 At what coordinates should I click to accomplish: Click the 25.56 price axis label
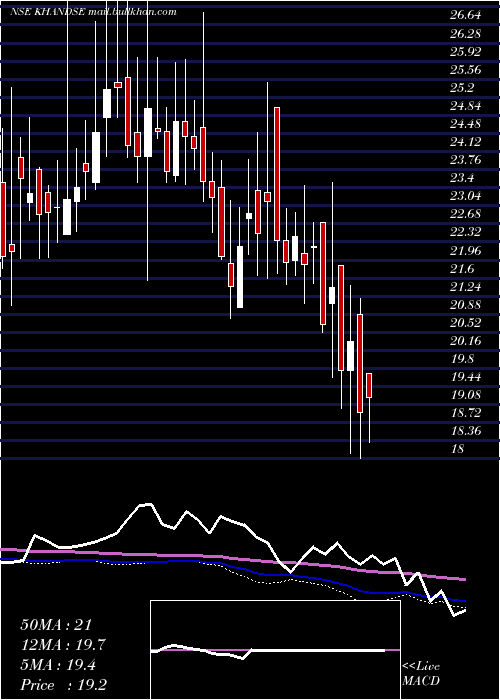tap(465, 70)
